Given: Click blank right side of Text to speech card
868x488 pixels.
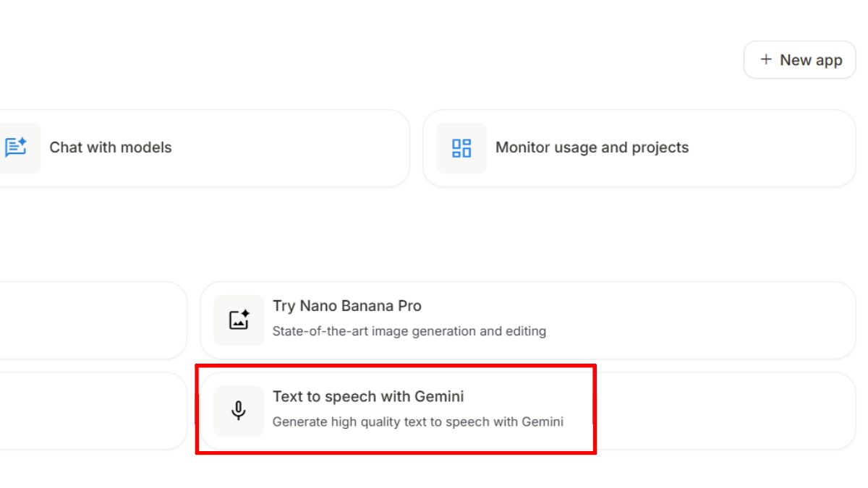Looking at the screenshot, I should click(x=723, y=411).
